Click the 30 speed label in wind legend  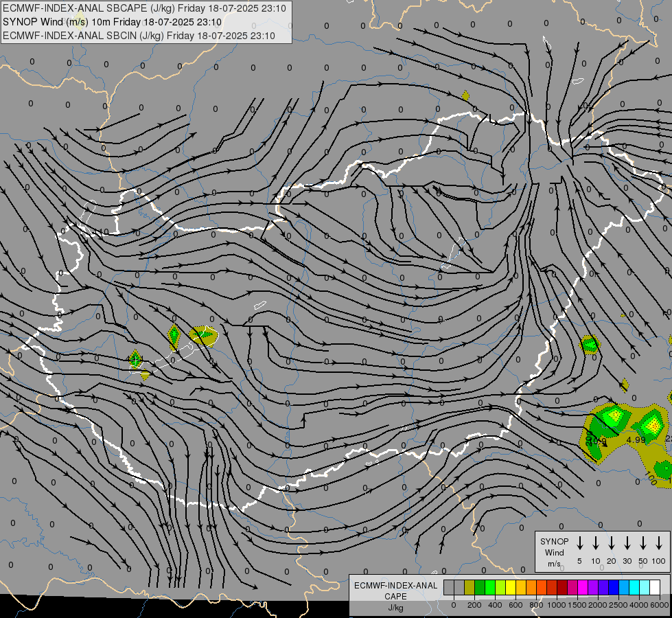(627, 561)
